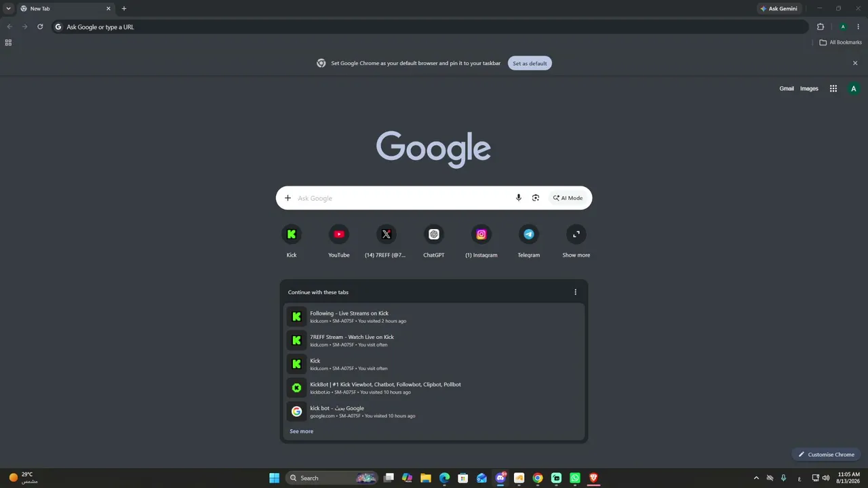Open the apps grid in the bookmarks bar

point(8,43)
